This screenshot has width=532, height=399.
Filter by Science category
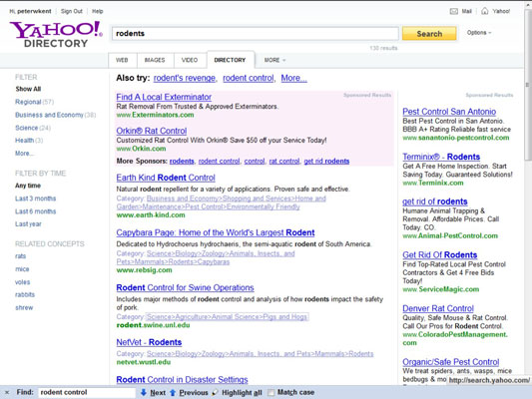coord(27,128)
